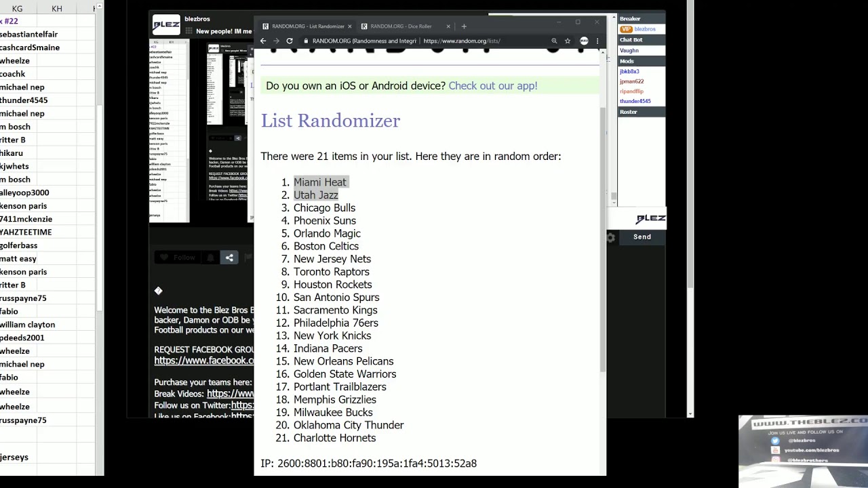Click the browser forward arrow

276,41
